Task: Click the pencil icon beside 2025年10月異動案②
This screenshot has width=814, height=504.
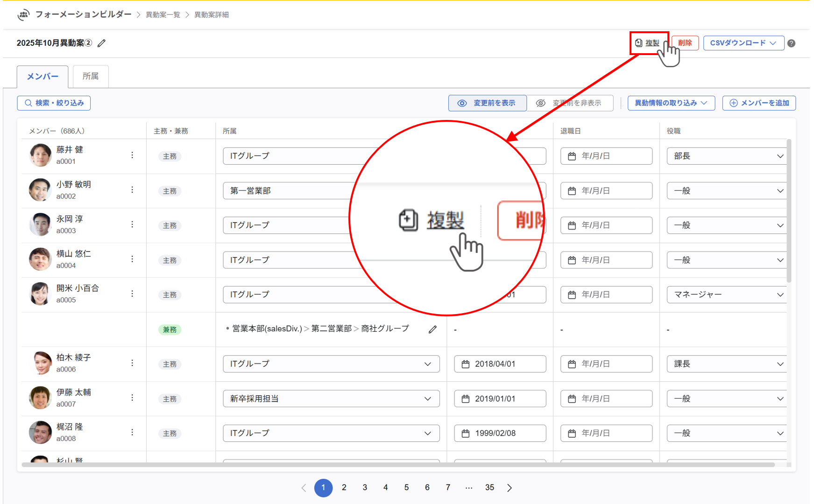Action: pos(101,43)
